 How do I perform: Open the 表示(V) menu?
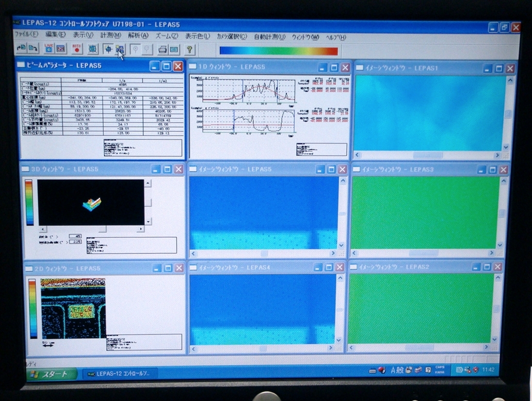(x=83, y=34)
